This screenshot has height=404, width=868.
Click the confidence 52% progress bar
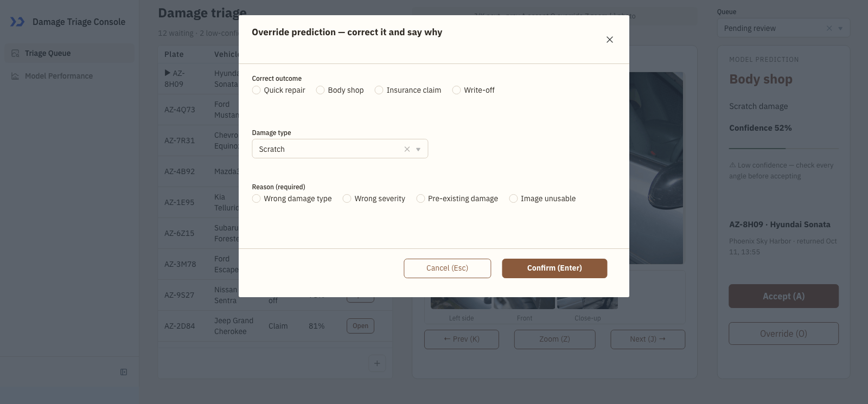point(784,148)
